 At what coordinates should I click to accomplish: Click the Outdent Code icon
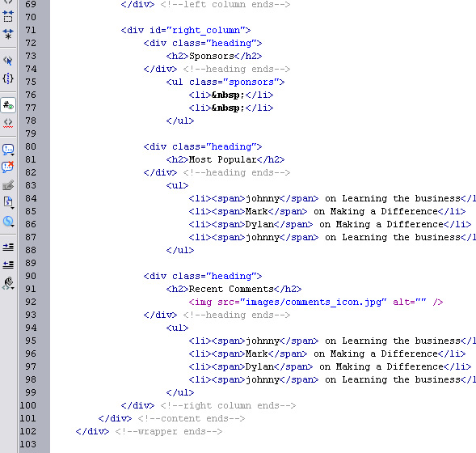click(8, 265)
